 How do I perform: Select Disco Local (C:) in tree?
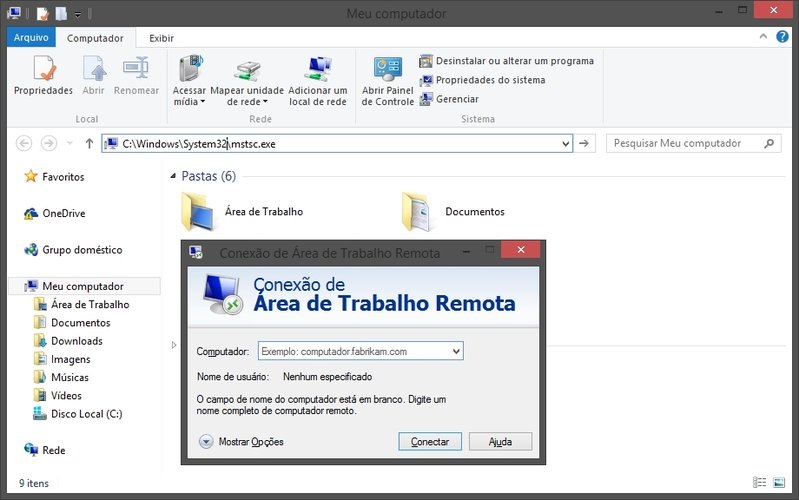click(77, 414)
